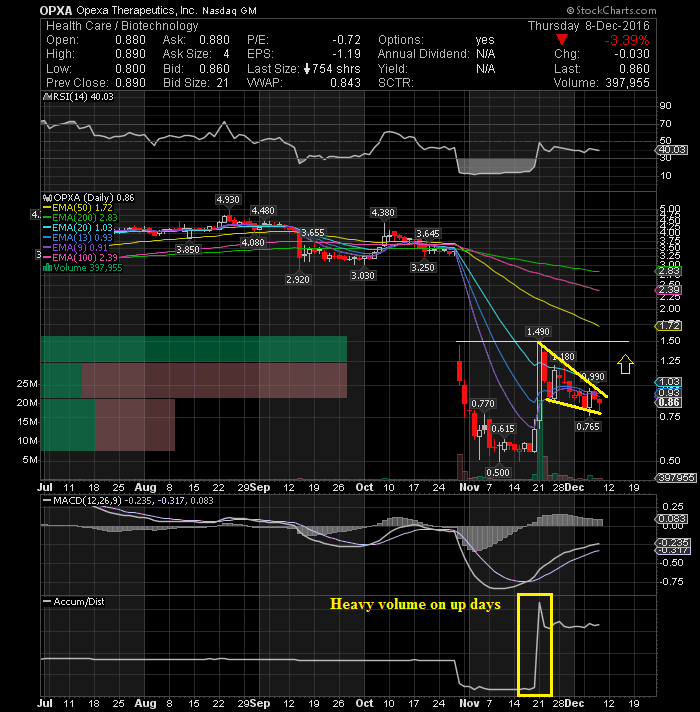Click the Last Size down-arrow icon
The height and width of the screenshot is (712, 700).
point(307,69)
